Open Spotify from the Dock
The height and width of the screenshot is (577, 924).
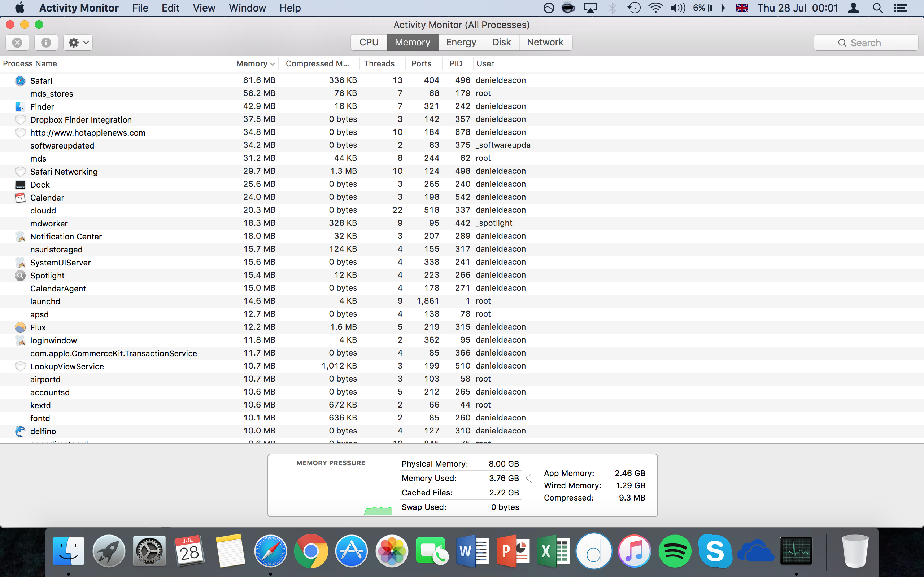pyautogui.click(x=675, y=551)
